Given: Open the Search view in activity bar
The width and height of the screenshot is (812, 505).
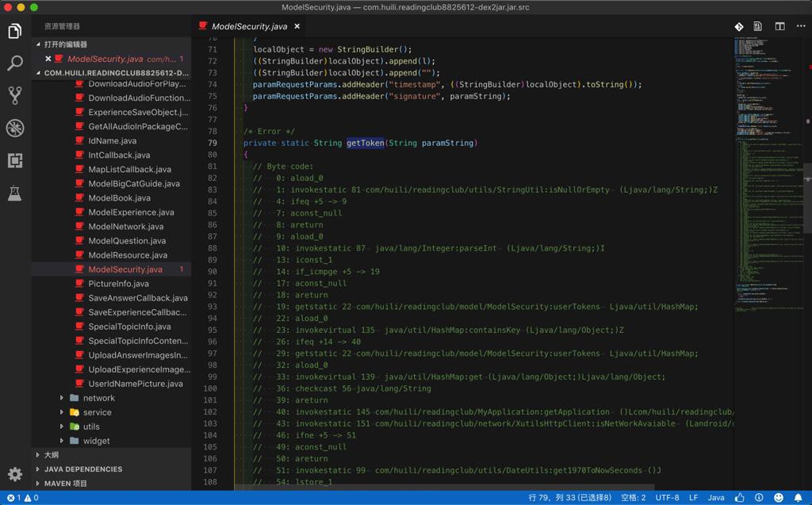Looking at the screenshot, I should [x=15, y=63].
